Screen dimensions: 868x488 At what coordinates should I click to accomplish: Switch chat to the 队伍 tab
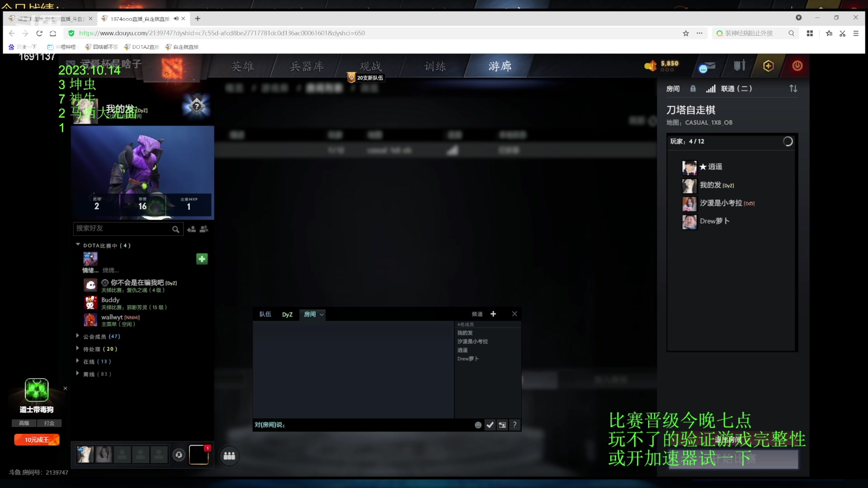click(x=265, y=314)
